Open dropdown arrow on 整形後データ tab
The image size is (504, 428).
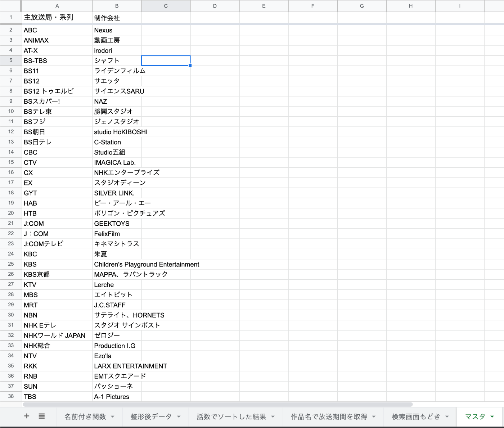click(179, 416)
